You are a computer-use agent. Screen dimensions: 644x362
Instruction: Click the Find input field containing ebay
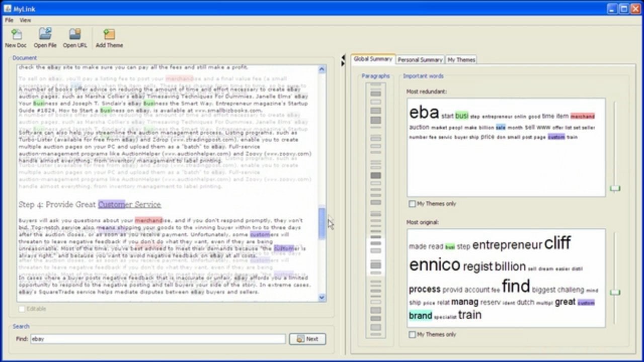(x=157, y=339)
